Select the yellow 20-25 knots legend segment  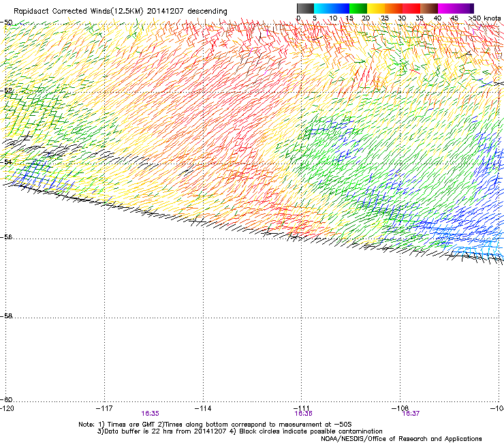click(376, 8)
